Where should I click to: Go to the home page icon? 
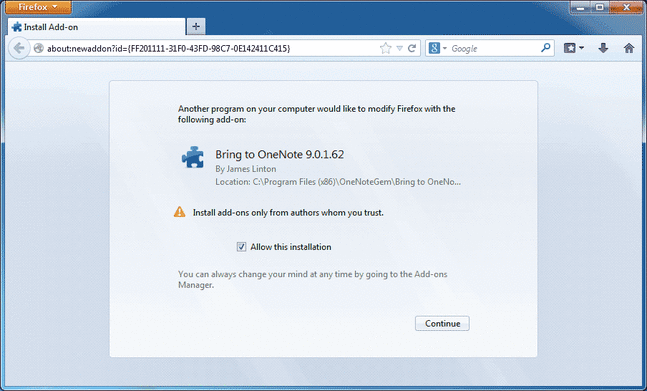pyautogui.click(x=629, y=48)
